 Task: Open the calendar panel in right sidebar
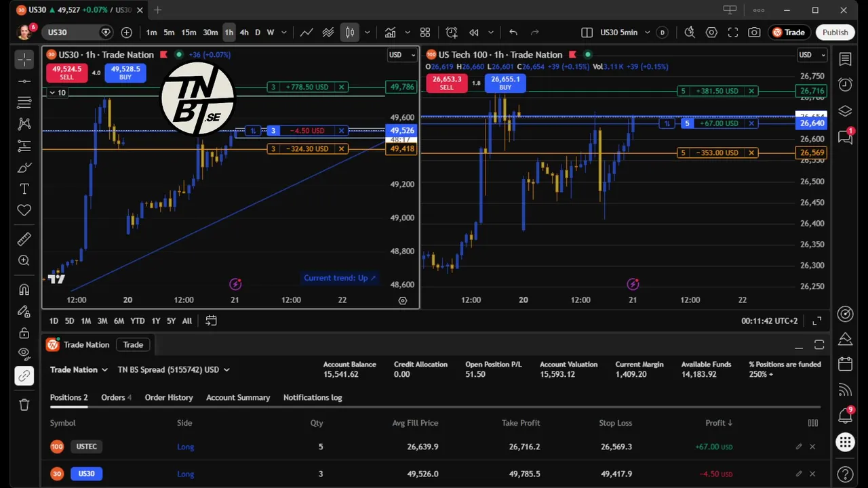845,364
